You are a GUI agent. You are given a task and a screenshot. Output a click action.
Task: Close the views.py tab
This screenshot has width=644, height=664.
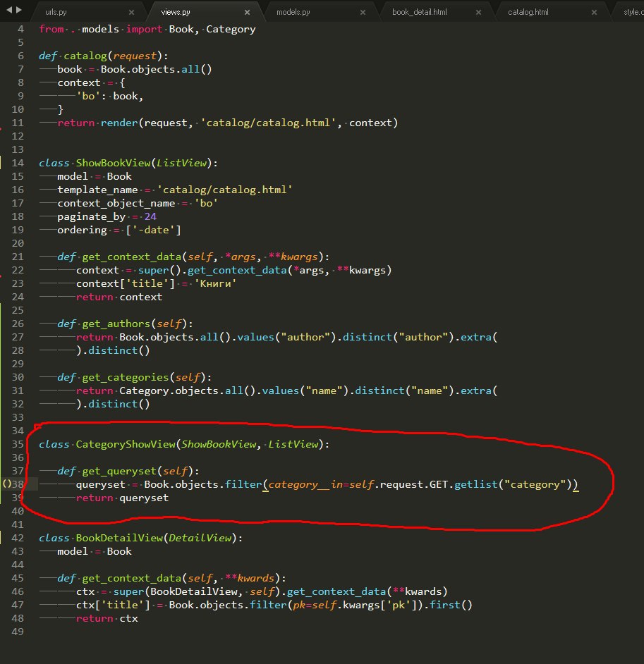coord(247,12)
